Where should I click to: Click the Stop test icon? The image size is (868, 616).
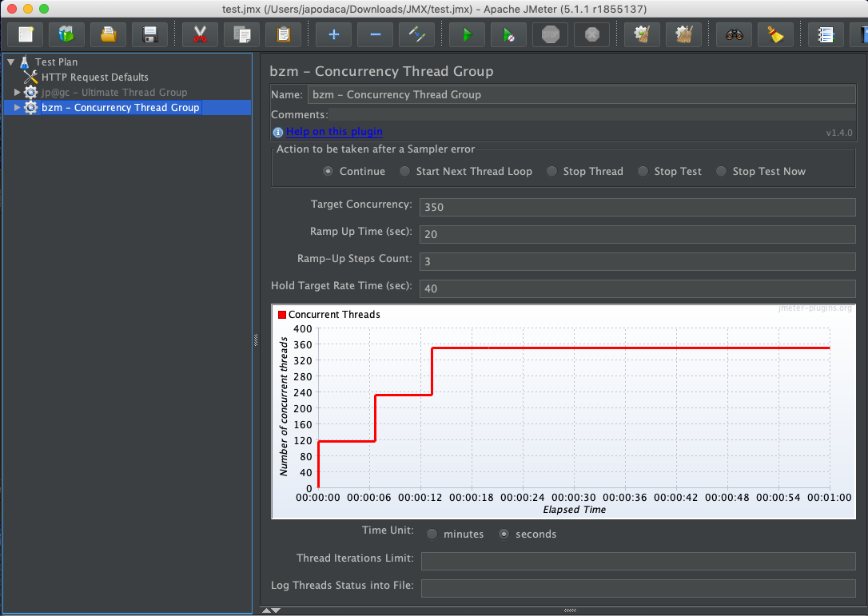(x=550, y=34)
